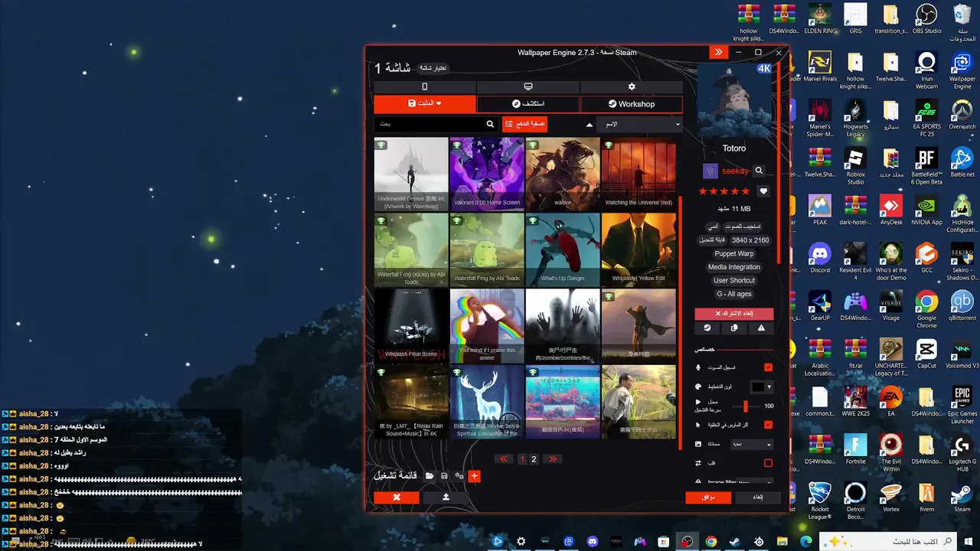Click the 3840 x 2160 resolution tag
The image size is (980, 551).
(x=750, y=240)
